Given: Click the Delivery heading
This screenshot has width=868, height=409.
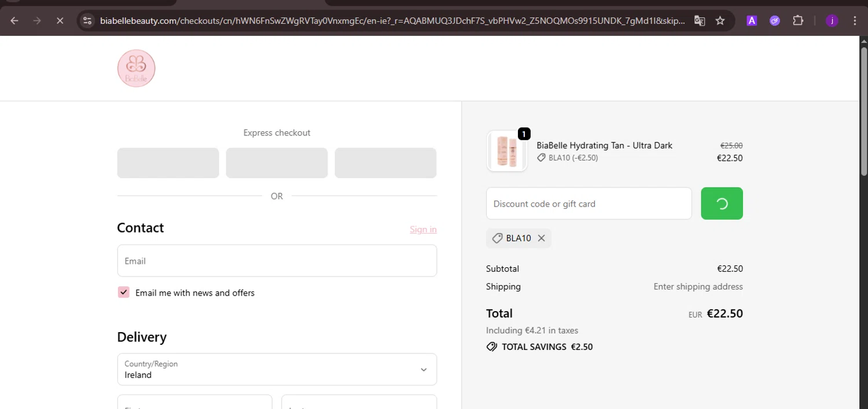Looking at the screenshot, I should click(142, 337).
